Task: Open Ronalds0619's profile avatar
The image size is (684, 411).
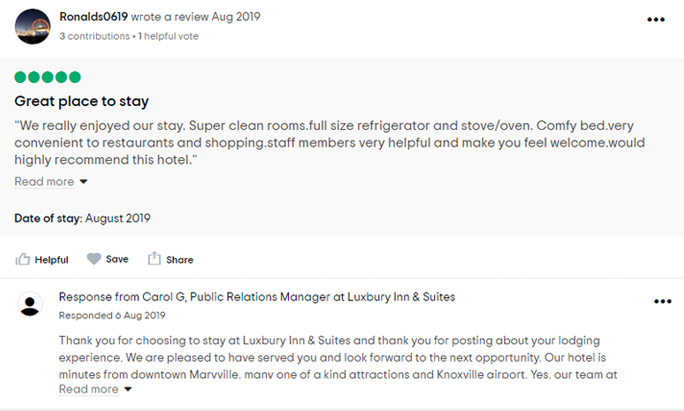Action: (32, 26)
